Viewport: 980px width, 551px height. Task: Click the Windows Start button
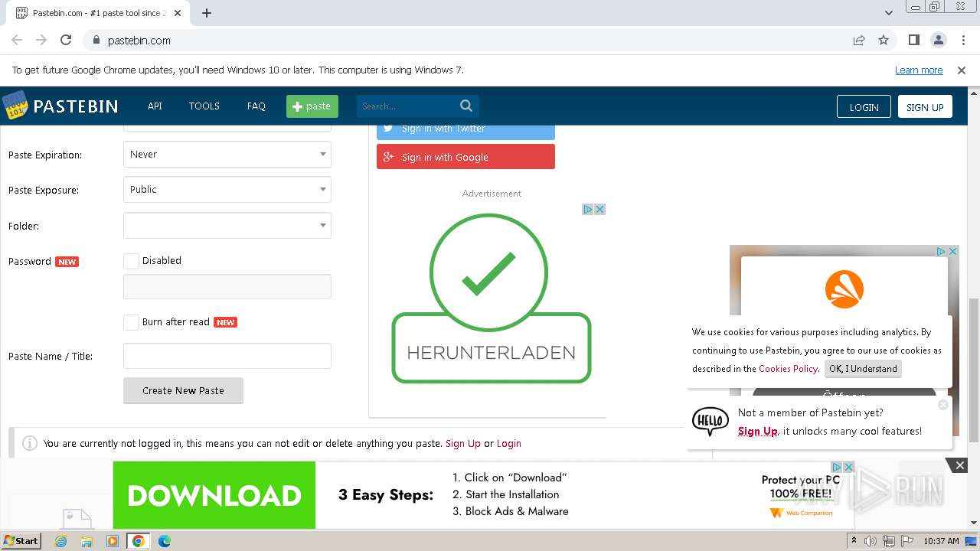[21, 541]
